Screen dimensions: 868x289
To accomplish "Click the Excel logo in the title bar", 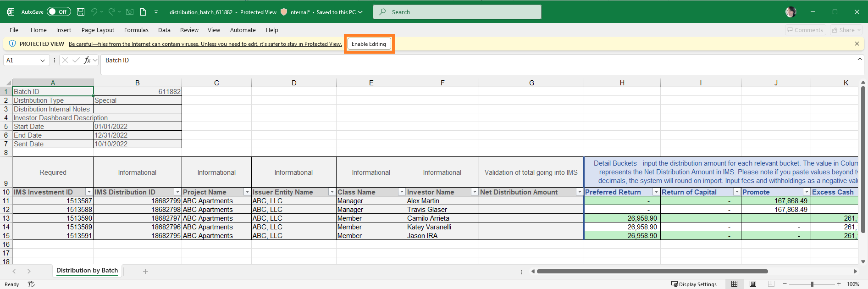I will pyautogui.click(x=11, y=12).
